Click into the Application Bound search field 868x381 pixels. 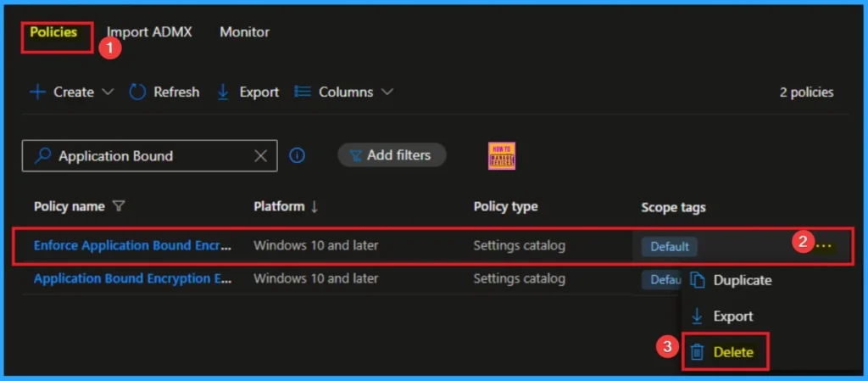[149, 155]
